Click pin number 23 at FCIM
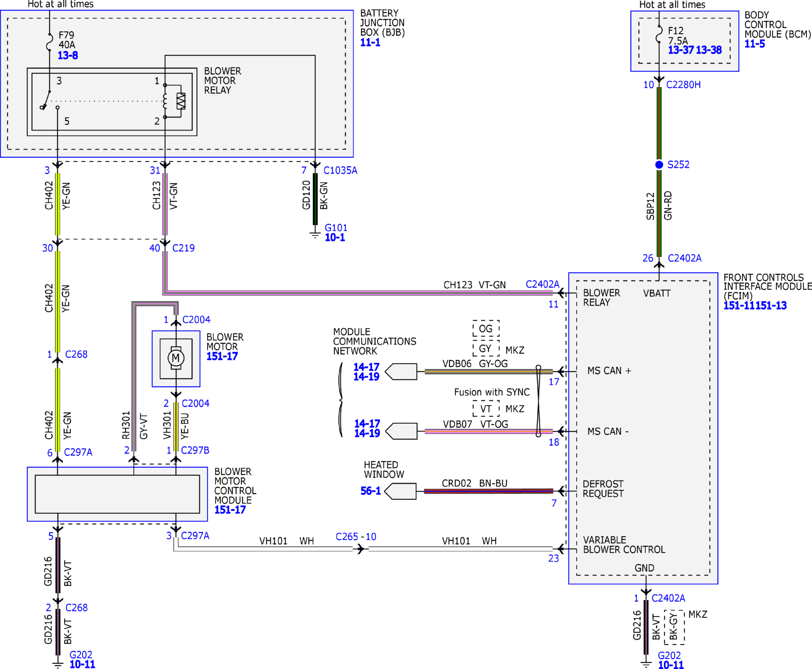Screen dimensions: 812x669 click(554, 558)
